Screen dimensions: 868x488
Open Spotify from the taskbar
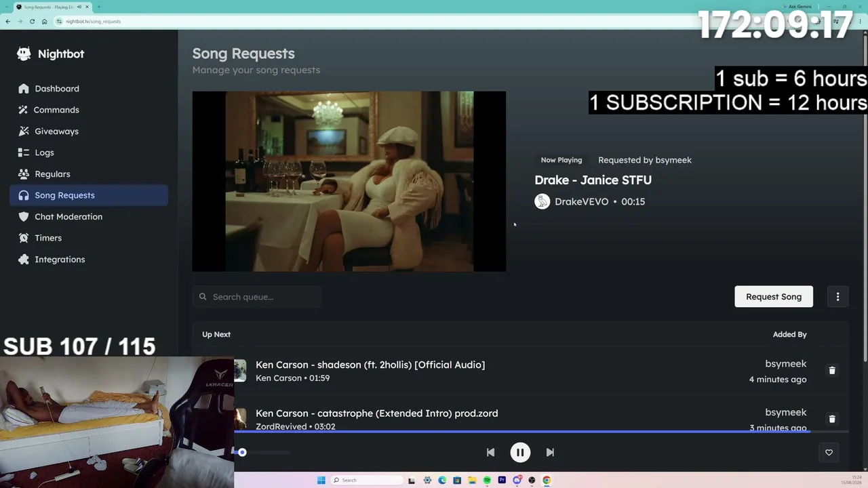pos(487,481)
